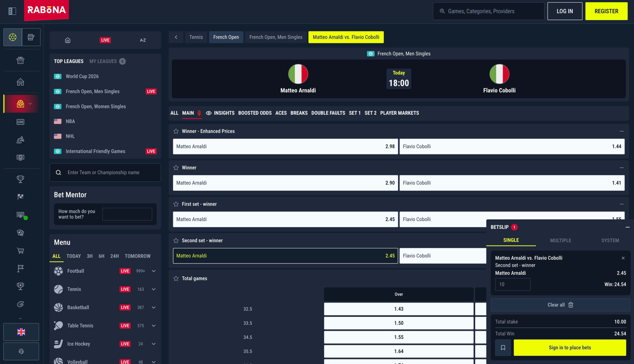This screenshot has width=634, height=364.
Task: Edit the betslip stake amount field
Action: (513, 285)
